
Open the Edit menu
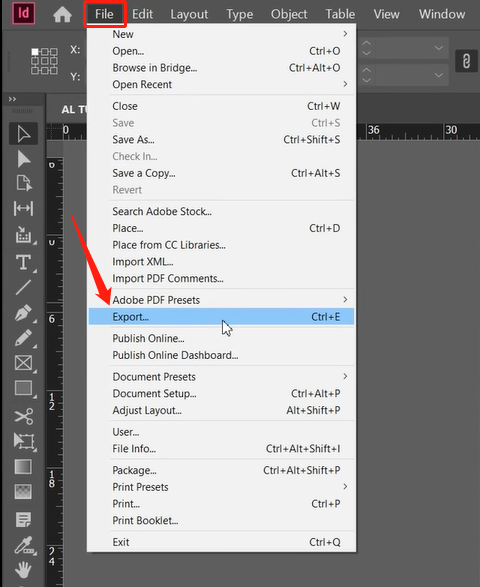142,14
